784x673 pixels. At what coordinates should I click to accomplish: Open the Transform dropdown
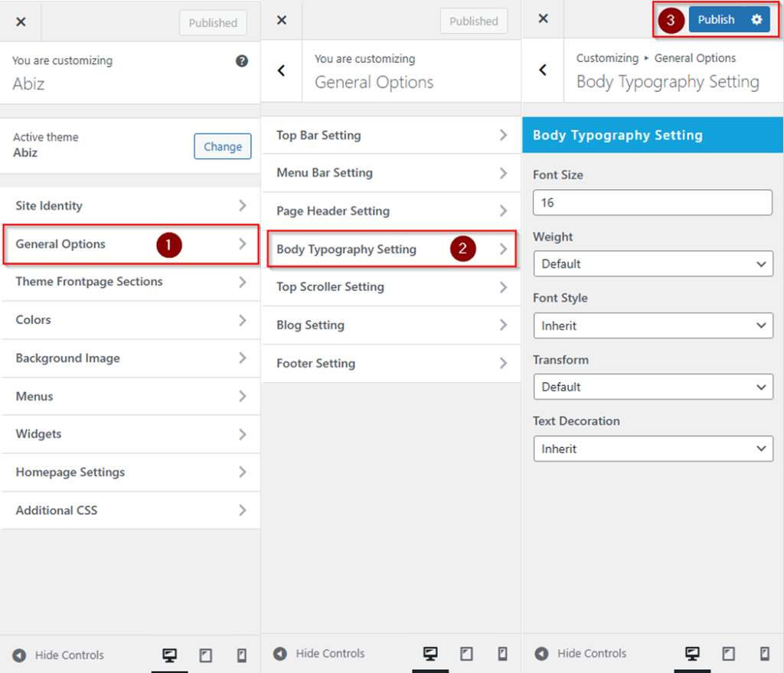tap(653, 387)
